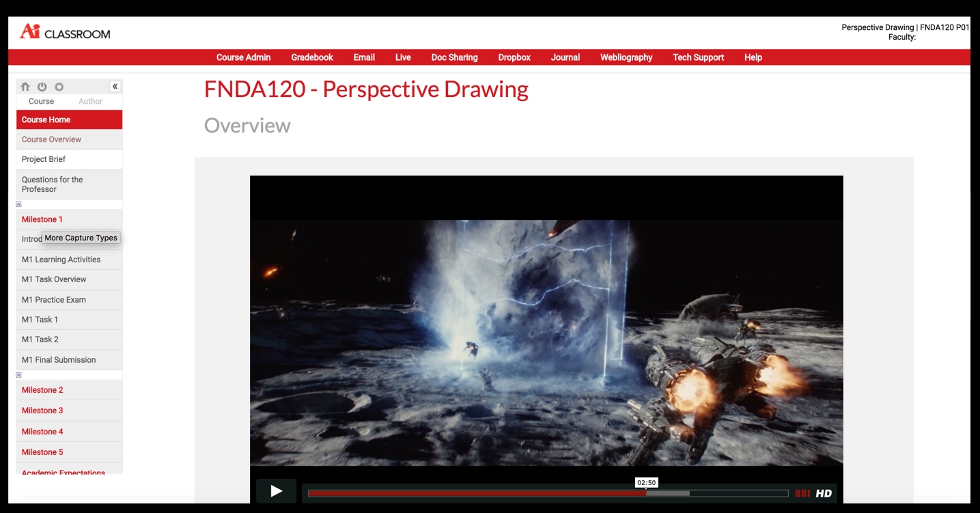
Task: Open the gear settings icon in sidebar
Action: click(59, 87)
